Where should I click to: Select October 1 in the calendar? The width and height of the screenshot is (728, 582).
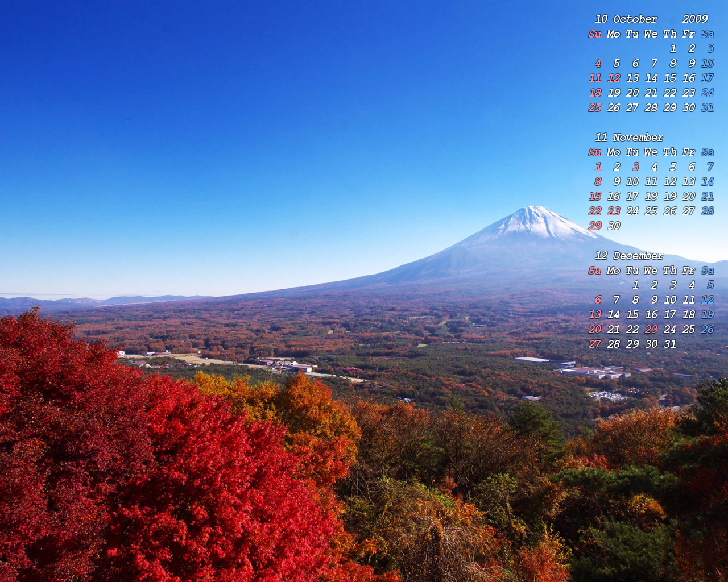pyautogui.click(x=673, y=49)
